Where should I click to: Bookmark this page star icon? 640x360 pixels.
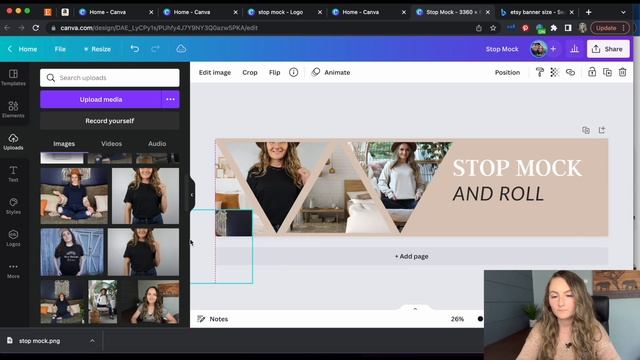tap(493, 28)
